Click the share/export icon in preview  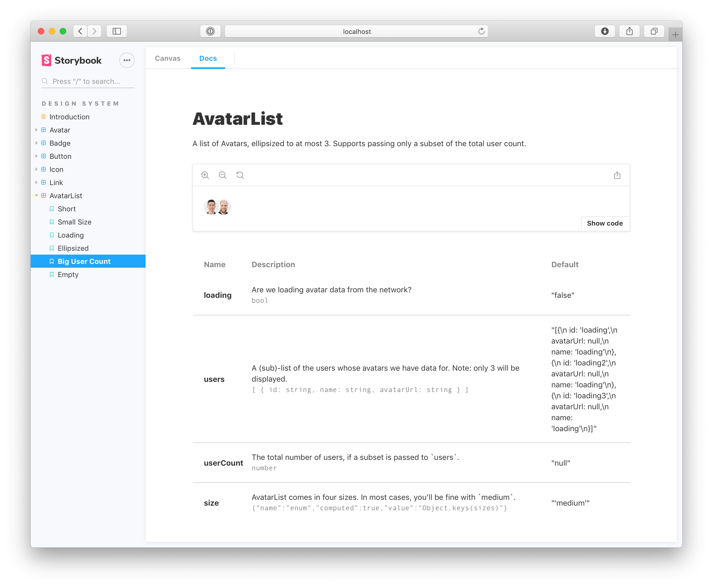pos(616,175)
